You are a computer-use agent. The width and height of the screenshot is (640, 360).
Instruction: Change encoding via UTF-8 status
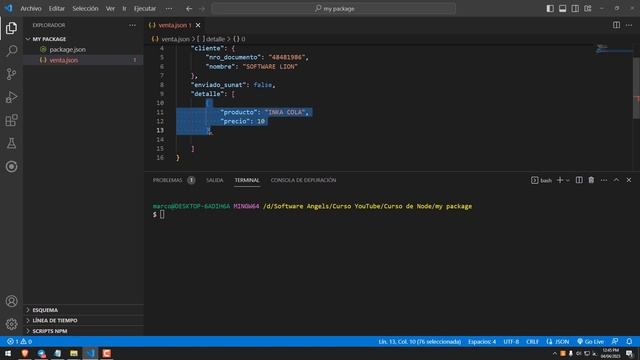[511, 342]
